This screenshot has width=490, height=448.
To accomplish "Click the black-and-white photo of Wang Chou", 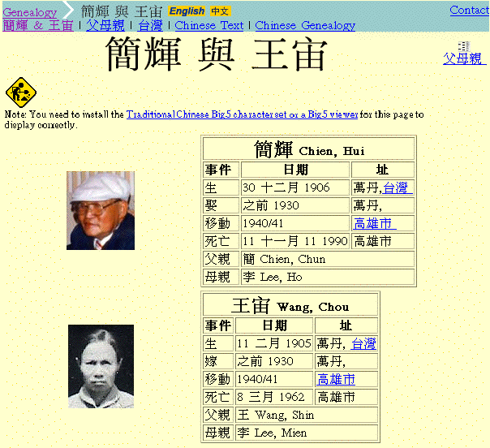I will [x=101, y=366].
